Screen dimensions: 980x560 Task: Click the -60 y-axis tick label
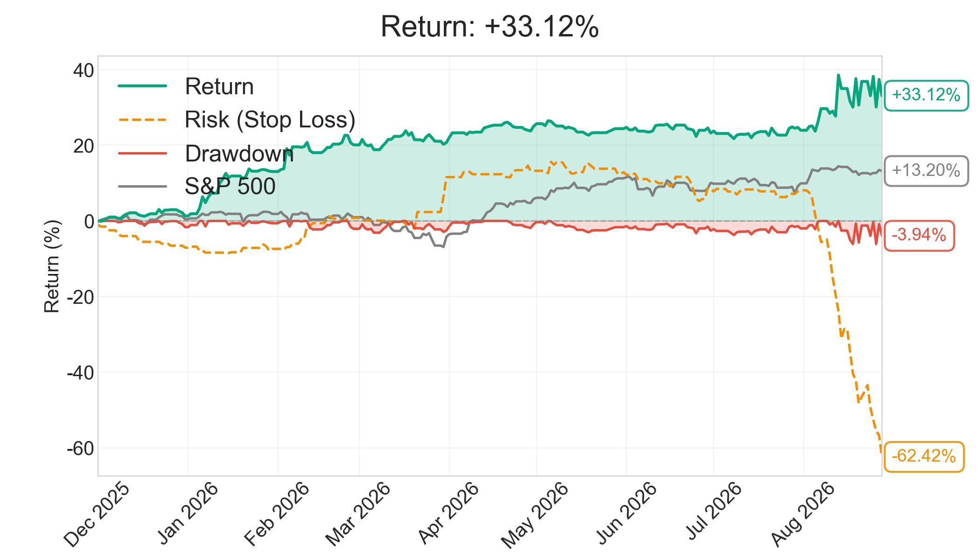click(x=80, y=448)
